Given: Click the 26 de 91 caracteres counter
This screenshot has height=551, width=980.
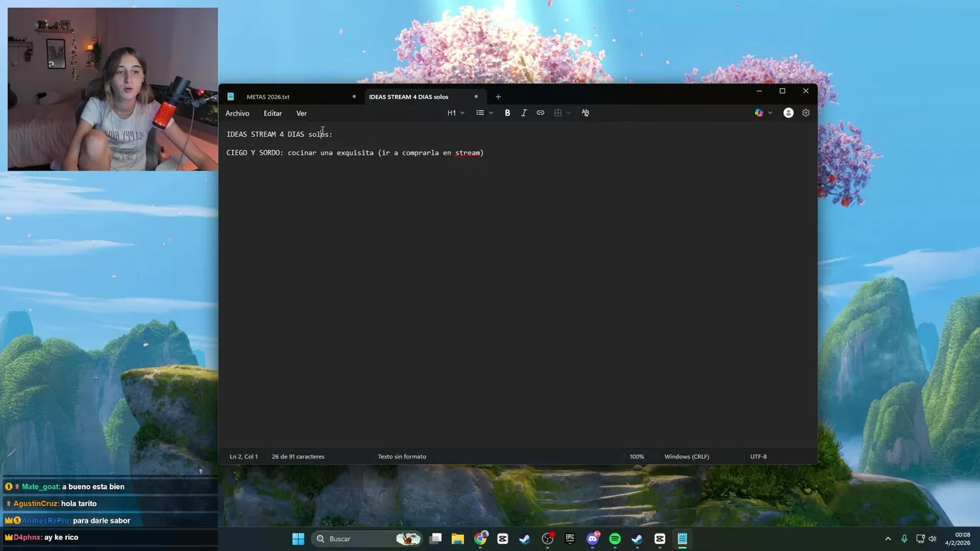Looking at the screenshot, I should coord(298,457).
